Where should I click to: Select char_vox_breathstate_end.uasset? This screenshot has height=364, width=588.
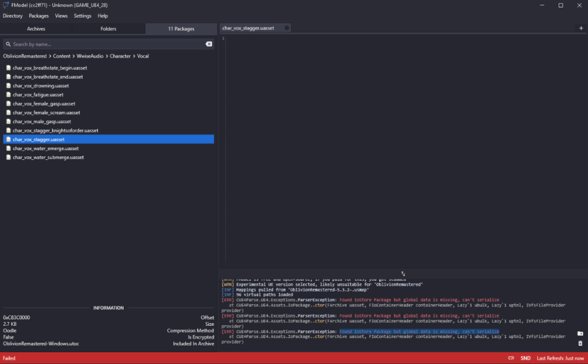coord(108,77)
